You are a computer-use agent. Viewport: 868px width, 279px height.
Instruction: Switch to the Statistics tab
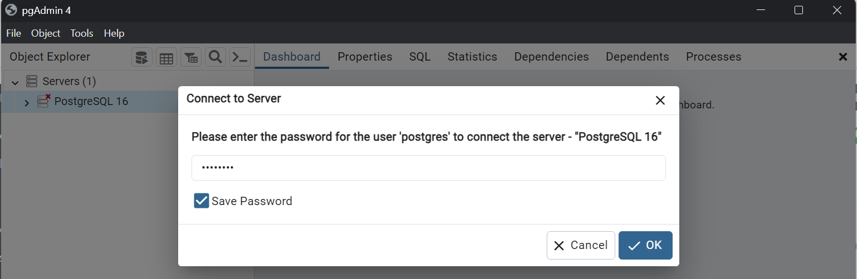[472, 57]
